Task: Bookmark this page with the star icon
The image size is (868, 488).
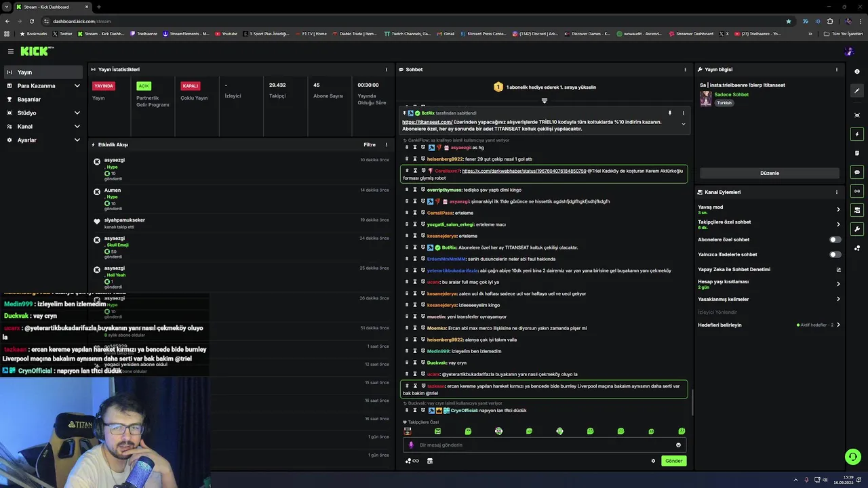Action: [788, 21]
